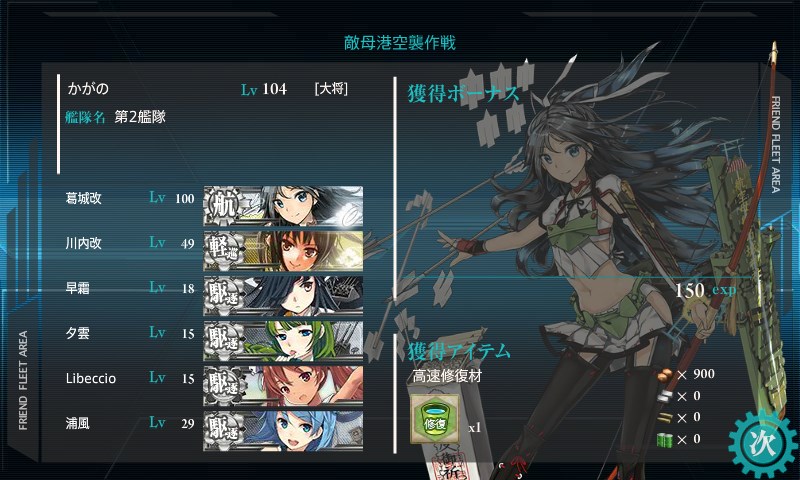Click the 航 carrier type badge
This screenshot has width=800, height=480.
[x=224, y=206]
